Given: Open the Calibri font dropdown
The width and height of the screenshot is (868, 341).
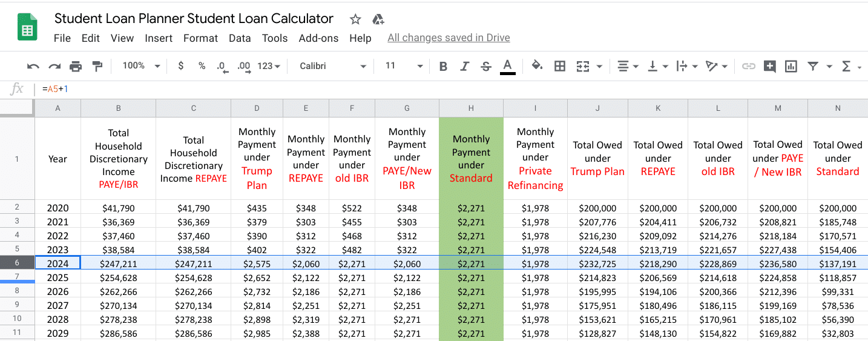Looking at the screenshot, I should pyautogui.click(x=332, y=66).
